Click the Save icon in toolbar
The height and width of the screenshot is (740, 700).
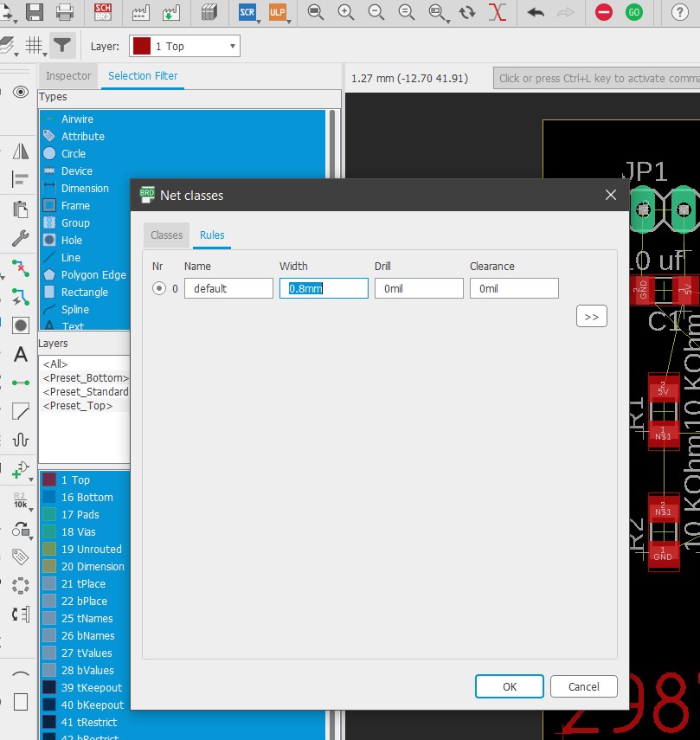pyautogui.click(x=34, y=12)
